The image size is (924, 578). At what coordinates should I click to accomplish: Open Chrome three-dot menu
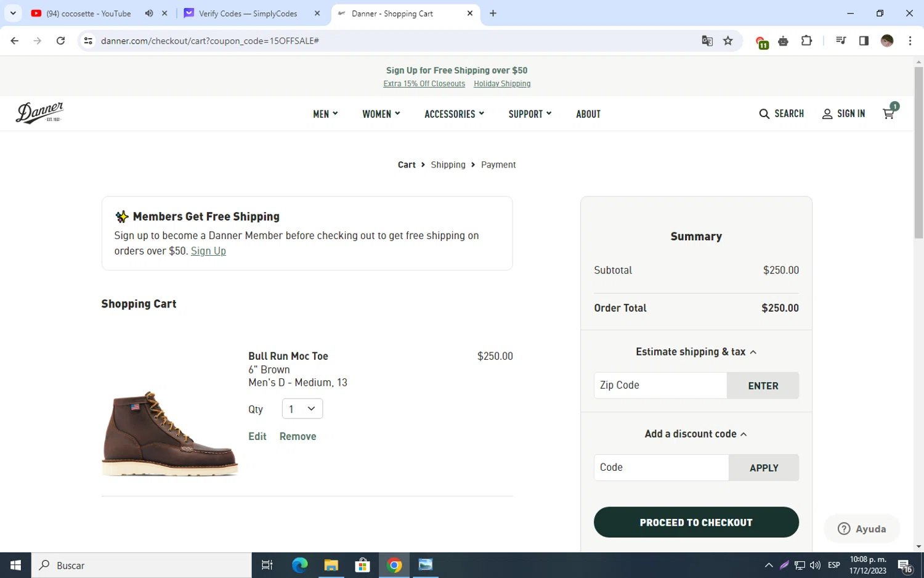coord(910,41)
